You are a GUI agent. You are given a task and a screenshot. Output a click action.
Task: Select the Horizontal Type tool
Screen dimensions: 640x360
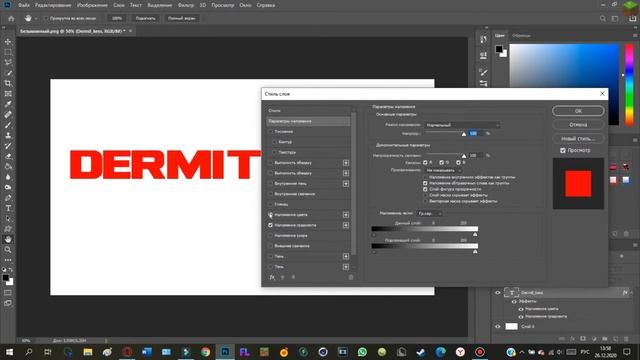pyautogui.click(x=8, y=208)
